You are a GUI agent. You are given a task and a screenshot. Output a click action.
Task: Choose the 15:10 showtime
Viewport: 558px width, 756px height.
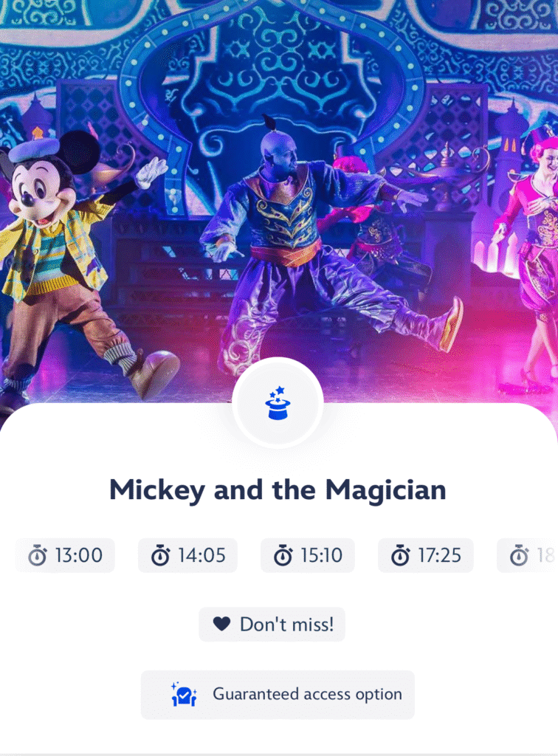pos(308,555)
